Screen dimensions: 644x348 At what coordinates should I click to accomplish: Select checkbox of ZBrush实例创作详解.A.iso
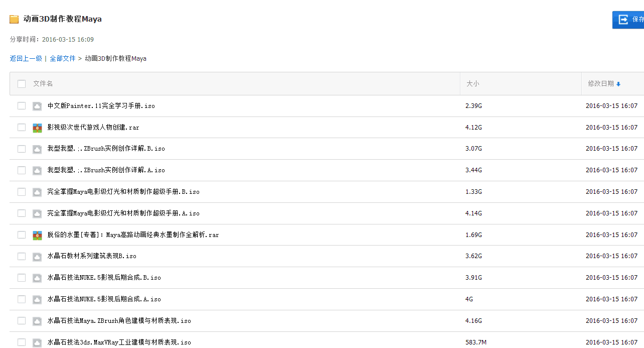tap(22, 170)
